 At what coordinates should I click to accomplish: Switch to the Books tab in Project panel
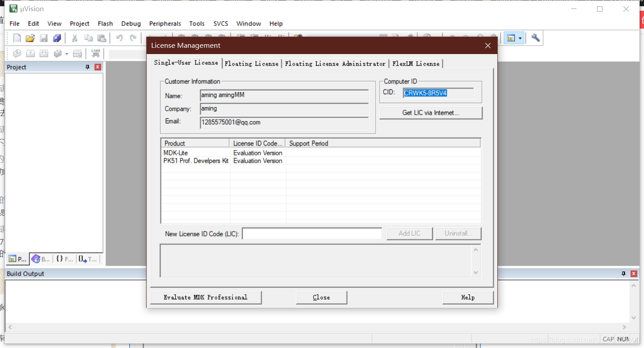(x=41, y=259)
